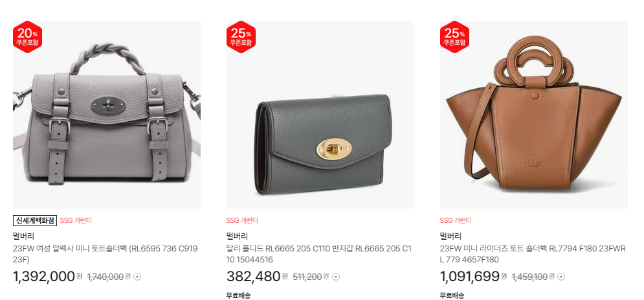Click SSG 개런티 label under brown tote
This screenshot has width=644, height=300.
tap(456, 221)
